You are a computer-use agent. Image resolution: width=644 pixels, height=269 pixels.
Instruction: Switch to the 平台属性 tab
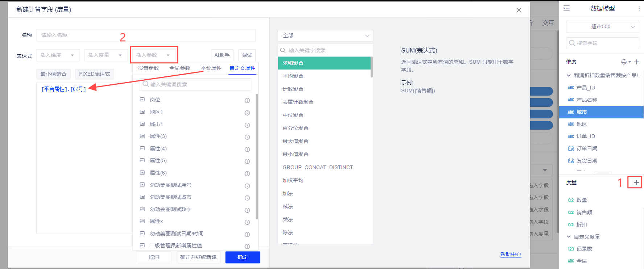[x=211, y=68]
